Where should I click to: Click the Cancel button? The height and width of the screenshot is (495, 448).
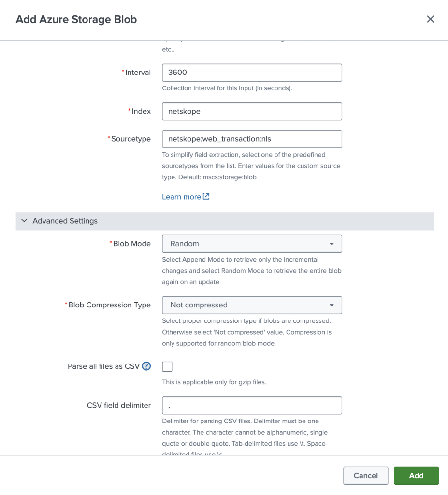pyautogui.click(x=365, y=476)
